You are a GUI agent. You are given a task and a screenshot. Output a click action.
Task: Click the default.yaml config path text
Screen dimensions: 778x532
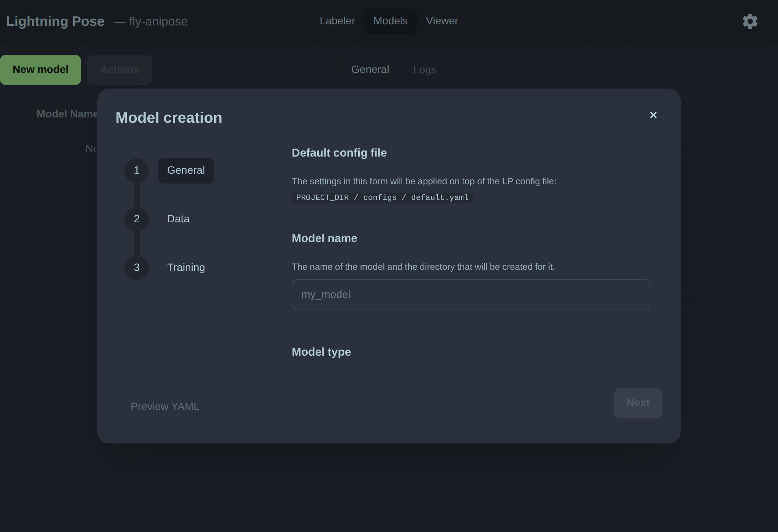382,198
